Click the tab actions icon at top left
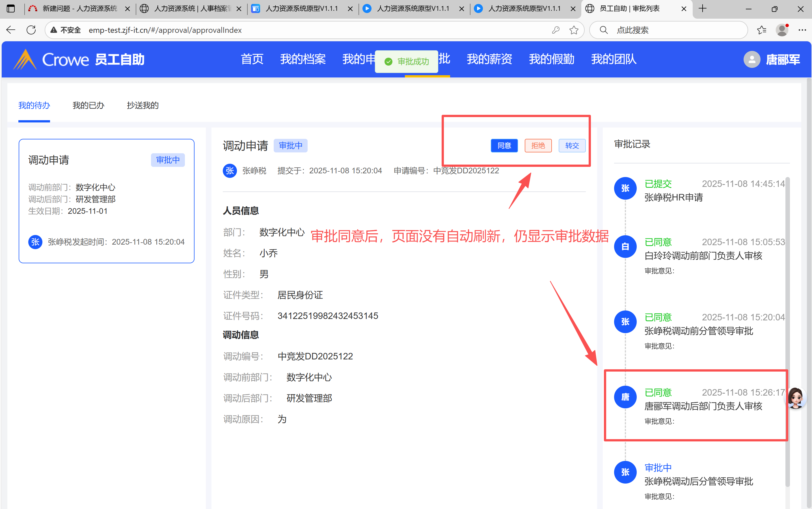 [x=11, y=9]
